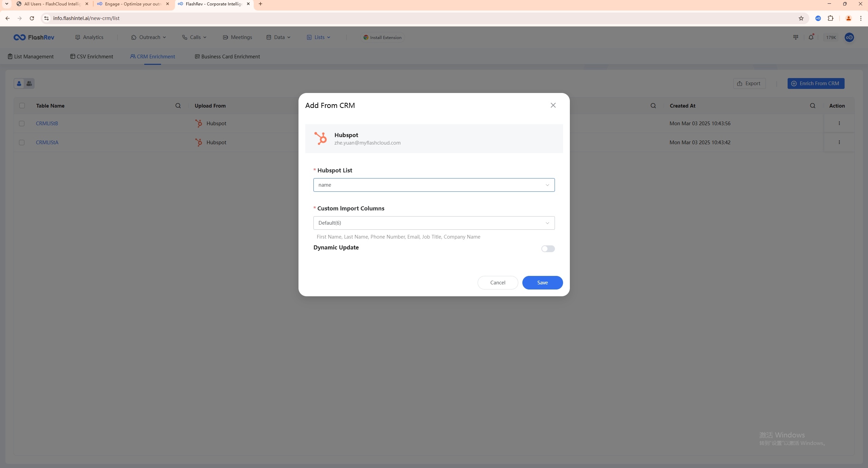
Task: Click the Table Name column header
Action: point(50,106)
